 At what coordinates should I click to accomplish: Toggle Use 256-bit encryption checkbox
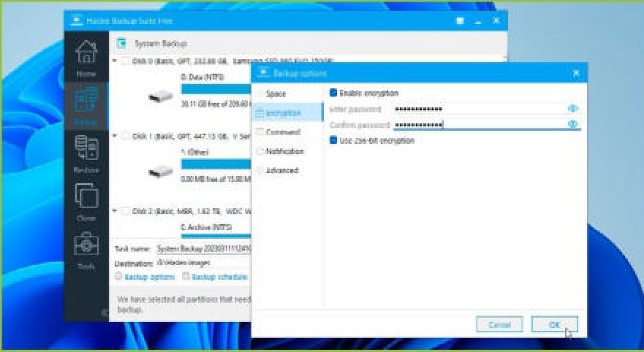tap(333, 140)
